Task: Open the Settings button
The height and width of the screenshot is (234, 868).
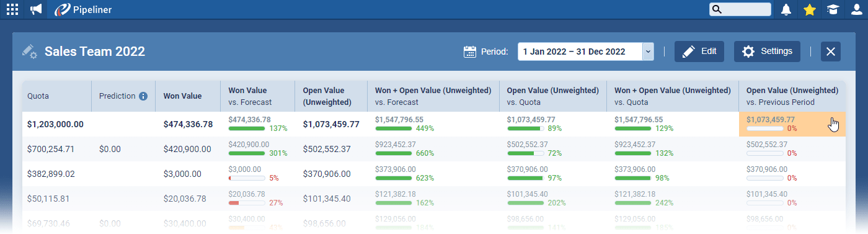Action: (x=767, y=52)
